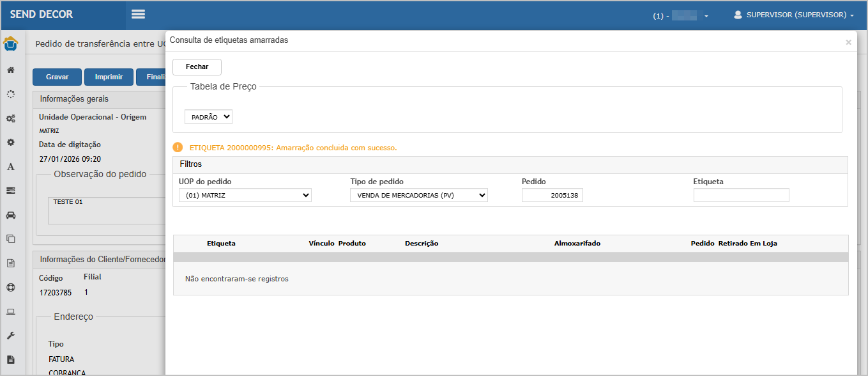Open the Tipo de pedido dropdown
This screenshot has height=376, width=868.
tap(418, 196)
